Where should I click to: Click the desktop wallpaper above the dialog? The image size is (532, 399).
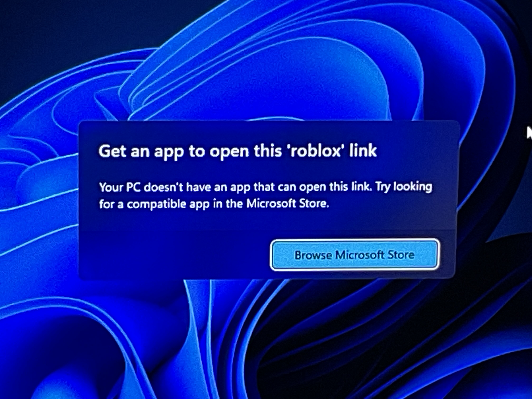tap(265, 72)
